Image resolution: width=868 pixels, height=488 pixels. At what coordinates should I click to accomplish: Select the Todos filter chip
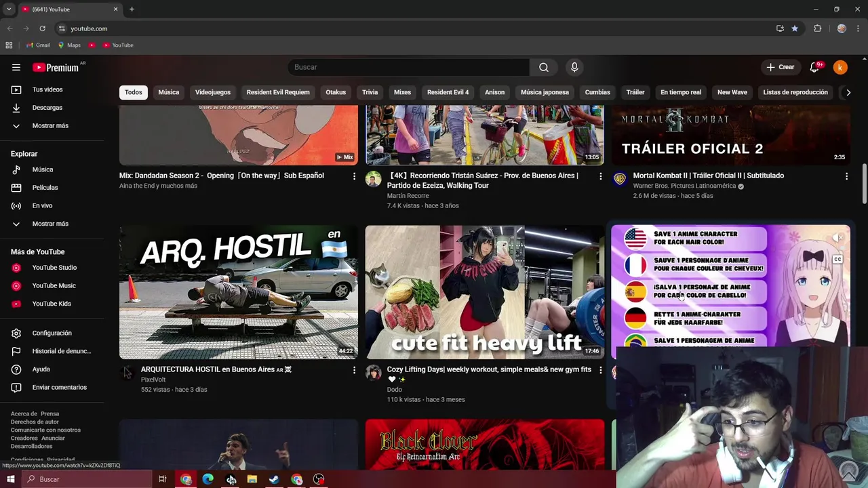[x=134, y=92]
